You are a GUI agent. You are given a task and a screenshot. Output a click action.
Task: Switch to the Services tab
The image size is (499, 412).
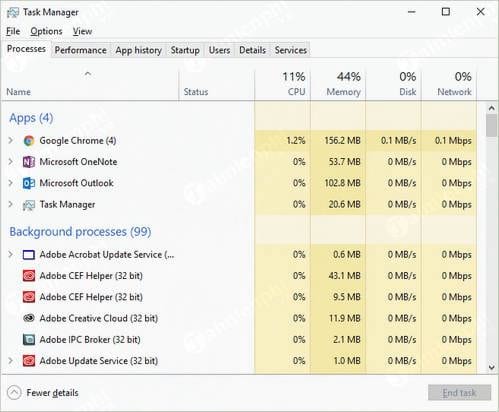tap(291, 50)
